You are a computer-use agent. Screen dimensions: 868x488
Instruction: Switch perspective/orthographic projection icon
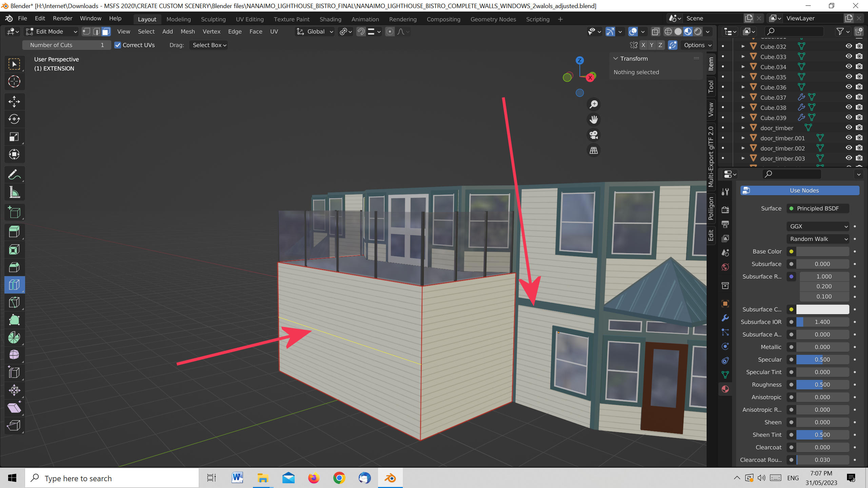pos(593,150)
